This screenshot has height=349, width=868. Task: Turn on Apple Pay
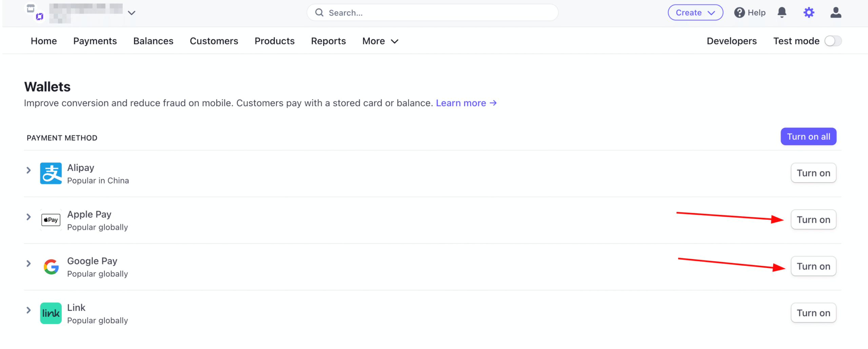coord(813,220)
